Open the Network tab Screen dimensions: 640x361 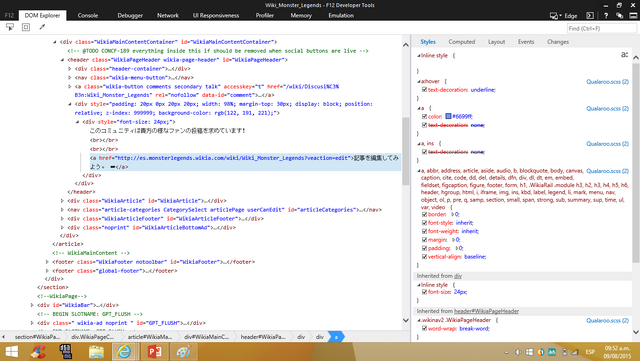click(x=168, y=16)
